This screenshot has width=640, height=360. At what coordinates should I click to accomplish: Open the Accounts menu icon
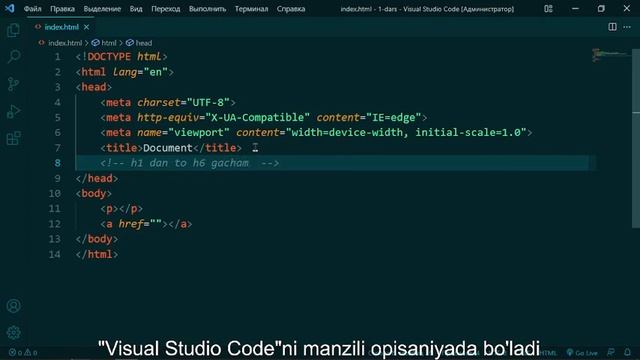[13, 306]
